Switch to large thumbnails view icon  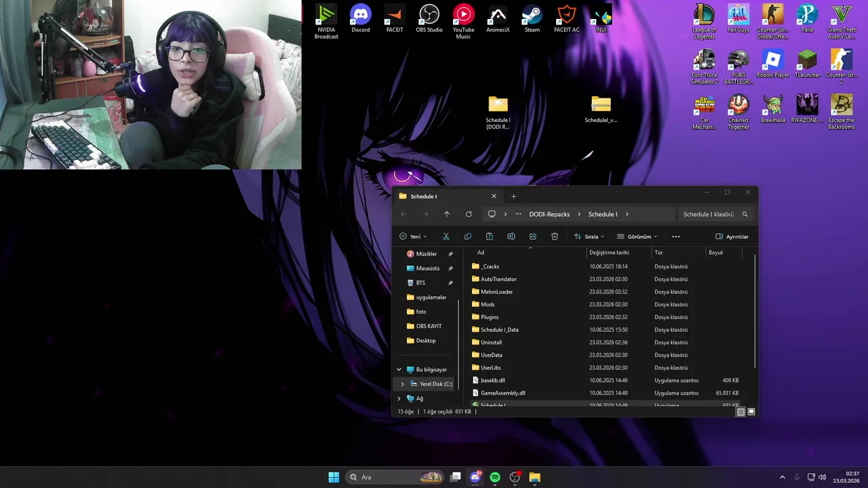point(751,411)
